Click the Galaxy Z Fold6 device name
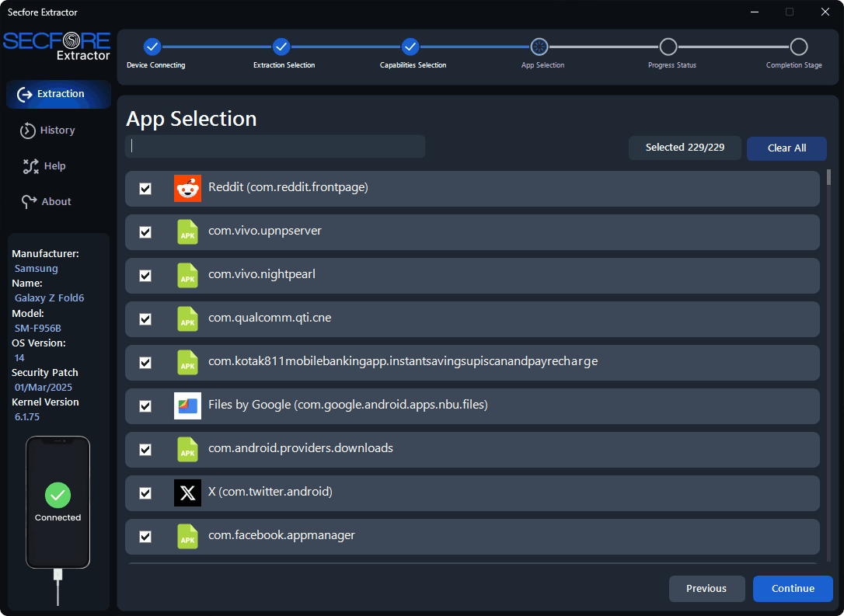Viewport: 844px width, 616px height. (x=49, y=298)
